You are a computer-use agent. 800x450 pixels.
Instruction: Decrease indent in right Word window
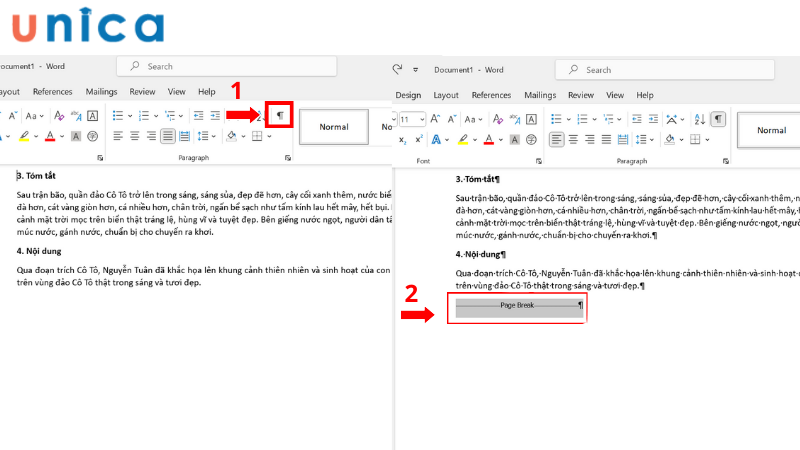pyautogui.click(x=637, y=119)
